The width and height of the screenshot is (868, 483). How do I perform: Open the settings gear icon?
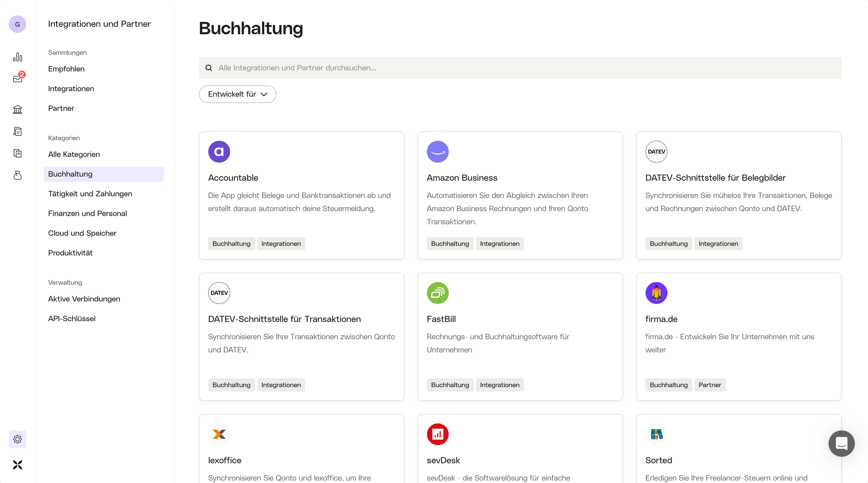point(18,439)
